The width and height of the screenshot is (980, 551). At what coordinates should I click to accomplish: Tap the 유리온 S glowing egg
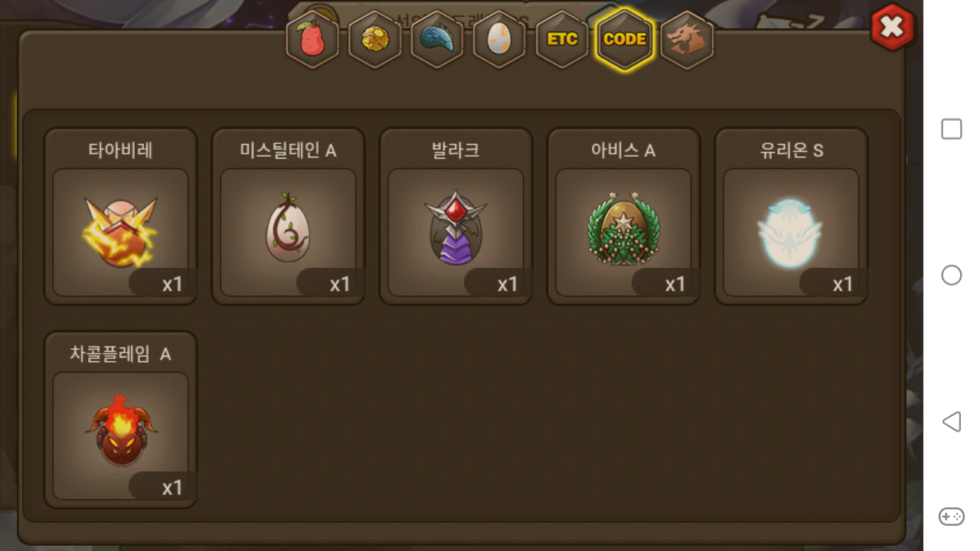792,233
